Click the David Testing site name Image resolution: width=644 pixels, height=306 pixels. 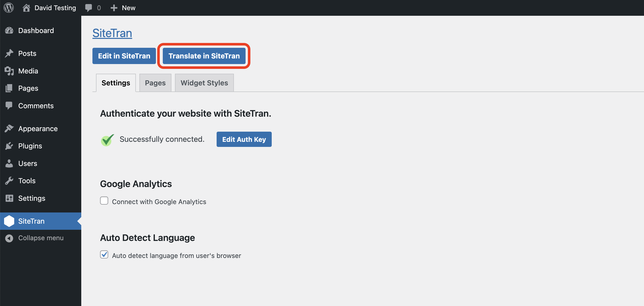[55, 8]
